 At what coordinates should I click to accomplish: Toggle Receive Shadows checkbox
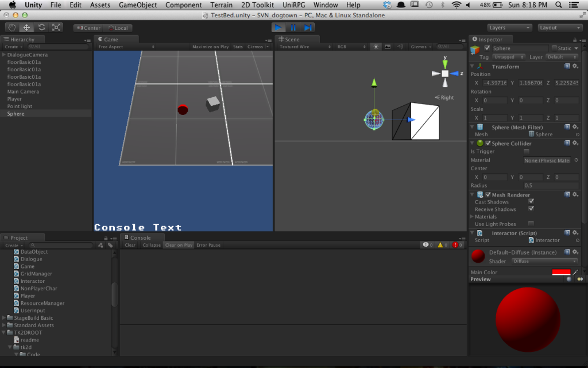point(531,208)
